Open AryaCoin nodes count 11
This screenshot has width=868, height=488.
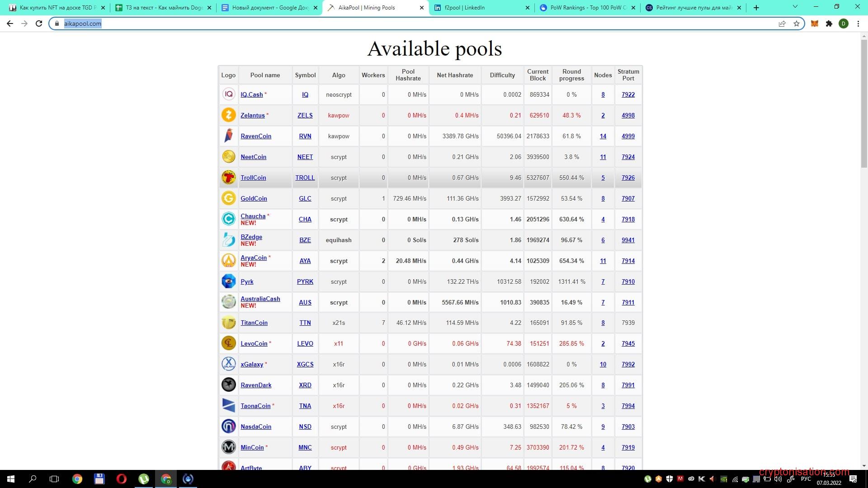603,261
